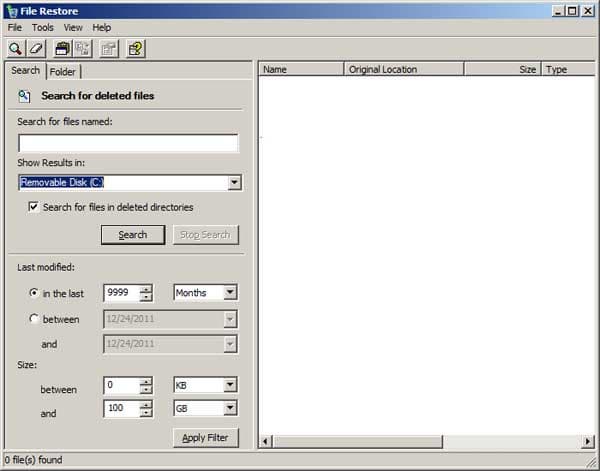Open the Months time unit dropdown
The width and height of the screenshot is (600, 471).
[x=230, y=293]
